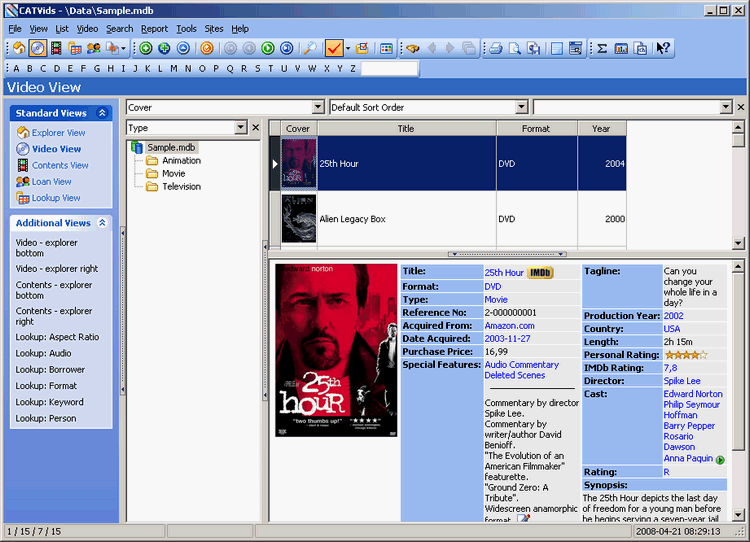Collapse the Additional Views panel
The width and height of the screenshot is (750, 542).
[x=102, y=222]
